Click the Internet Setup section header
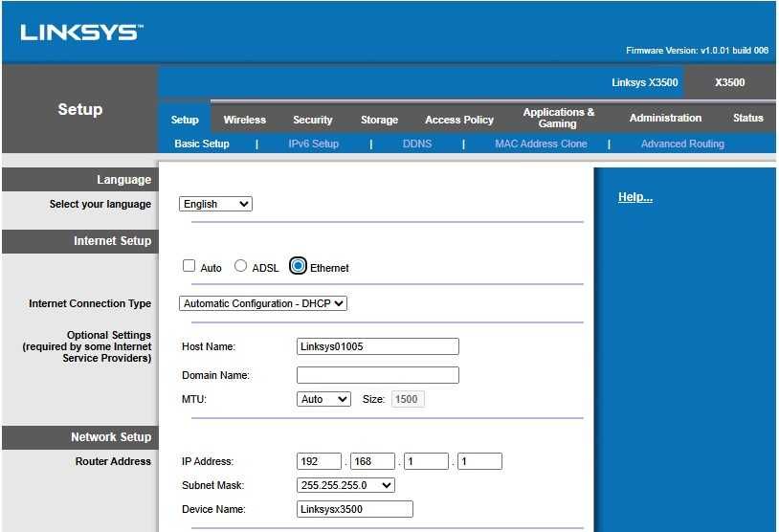This screenshot has height=532, width=779. pyautogui.click(x=112, y=241)
